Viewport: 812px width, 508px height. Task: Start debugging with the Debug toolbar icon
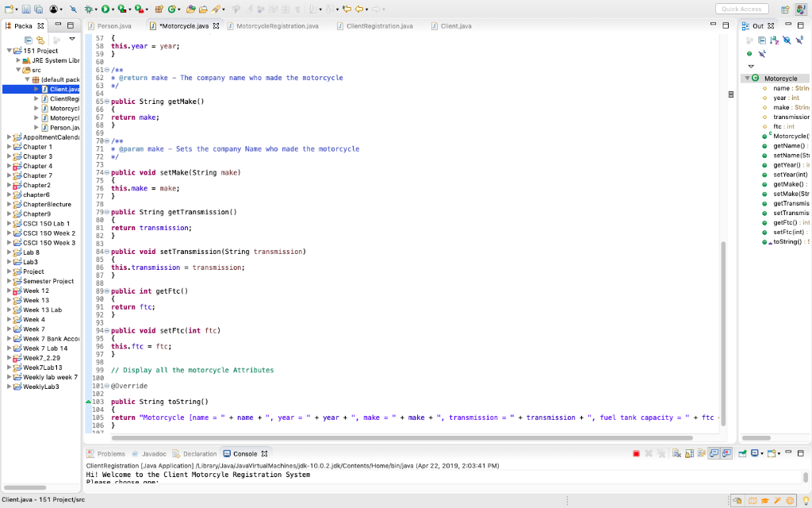pos(90,10)
